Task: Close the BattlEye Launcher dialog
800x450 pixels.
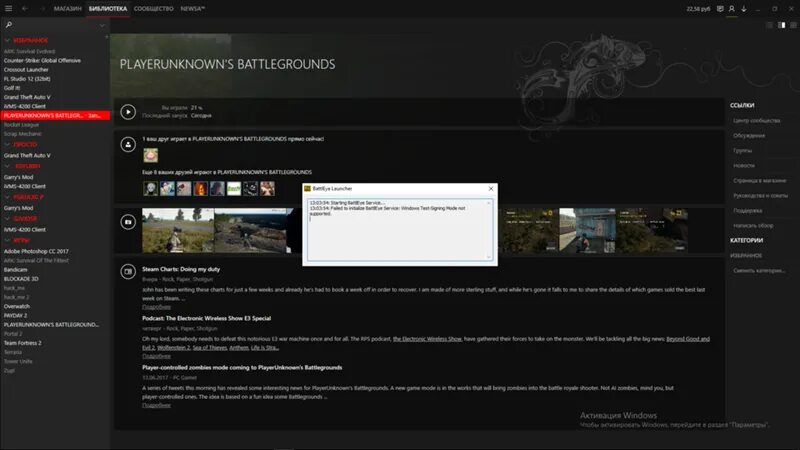Action: [491, 189]
